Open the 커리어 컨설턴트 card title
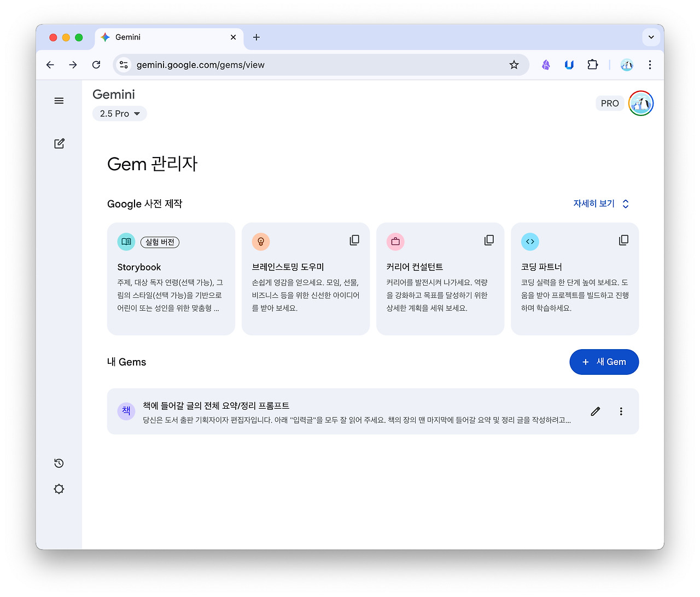This screenshot has width=700, height=597. pyautogui.click(x=415, y=267)
